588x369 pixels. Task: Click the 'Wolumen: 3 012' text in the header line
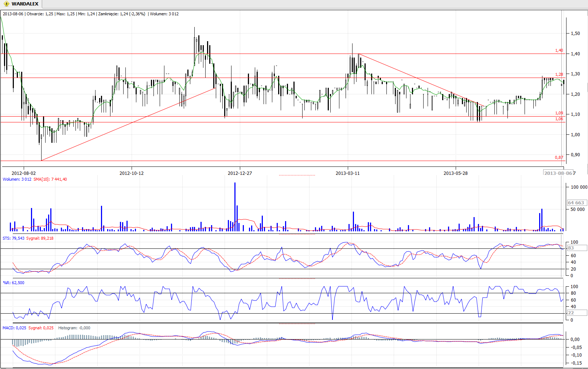coord(164,14)
